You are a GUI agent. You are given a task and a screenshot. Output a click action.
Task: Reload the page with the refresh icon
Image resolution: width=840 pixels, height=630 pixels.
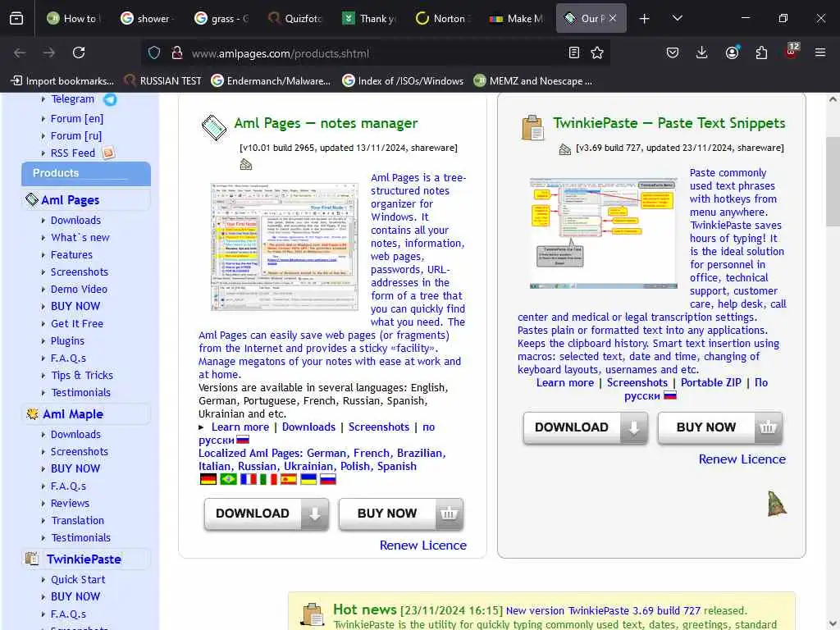tap(79, 52)
